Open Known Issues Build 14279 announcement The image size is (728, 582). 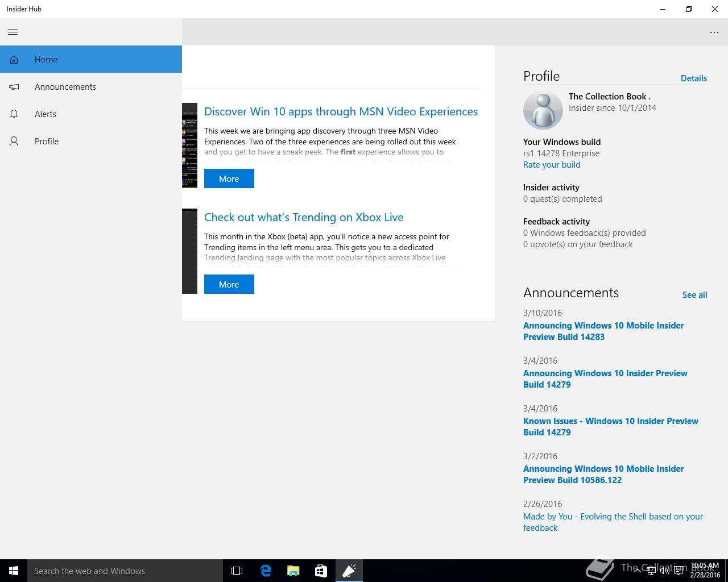coord(611,427)
